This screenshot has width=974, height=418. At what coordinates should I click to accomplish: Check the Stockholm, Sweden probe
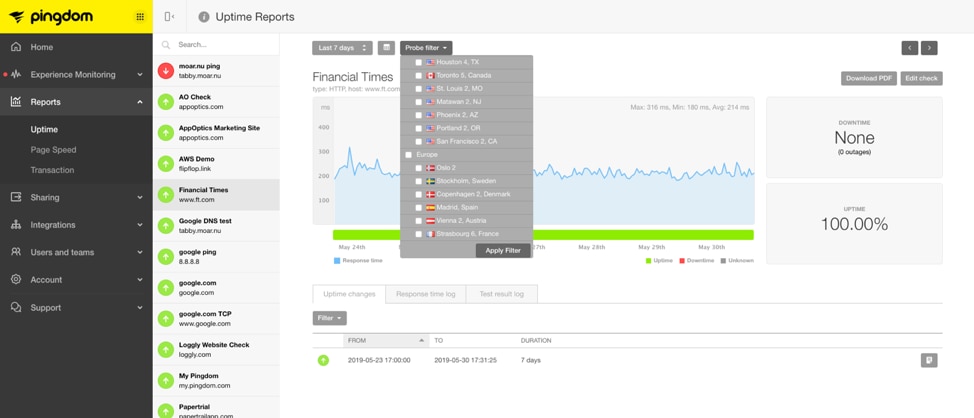coord(419,181)
